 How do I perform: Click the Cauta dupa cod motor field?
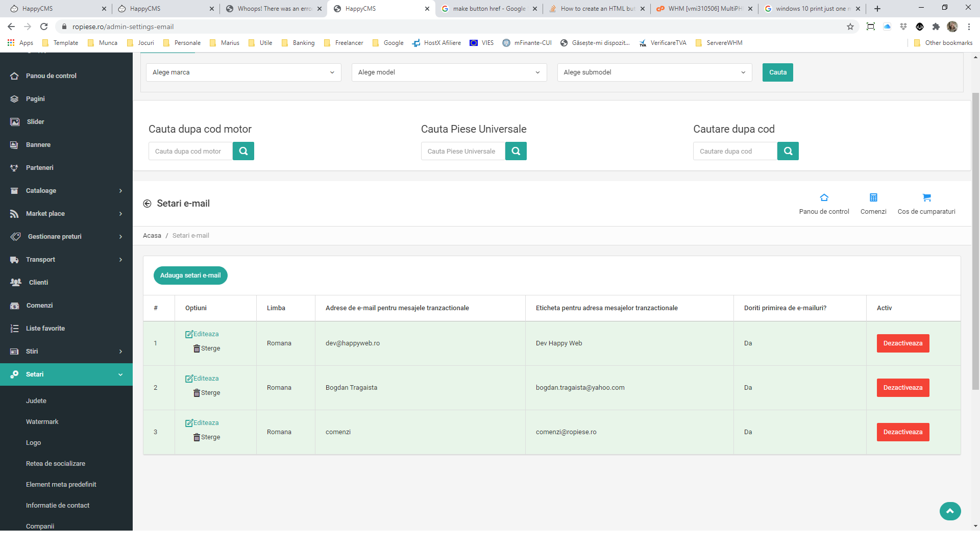pos(191,151)
